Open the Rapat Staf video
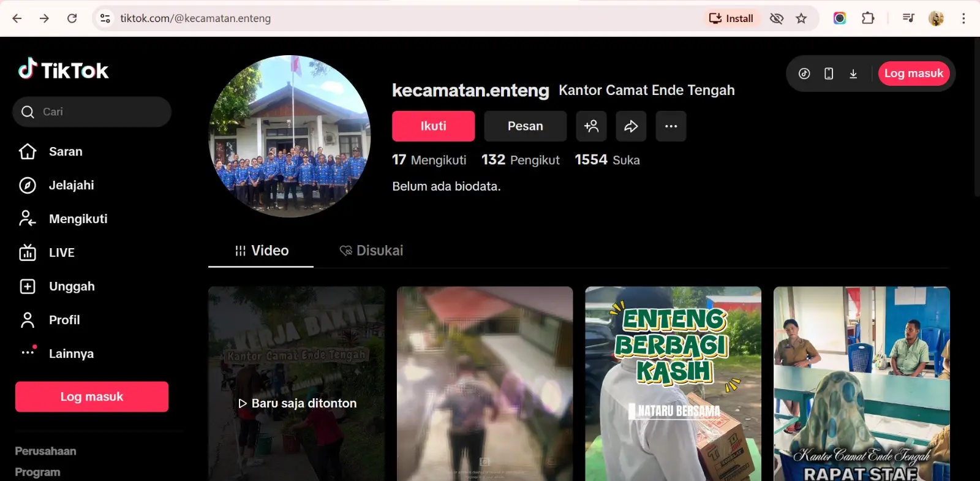The width and height of the screenshot is (980, 481). pos(862,384)
